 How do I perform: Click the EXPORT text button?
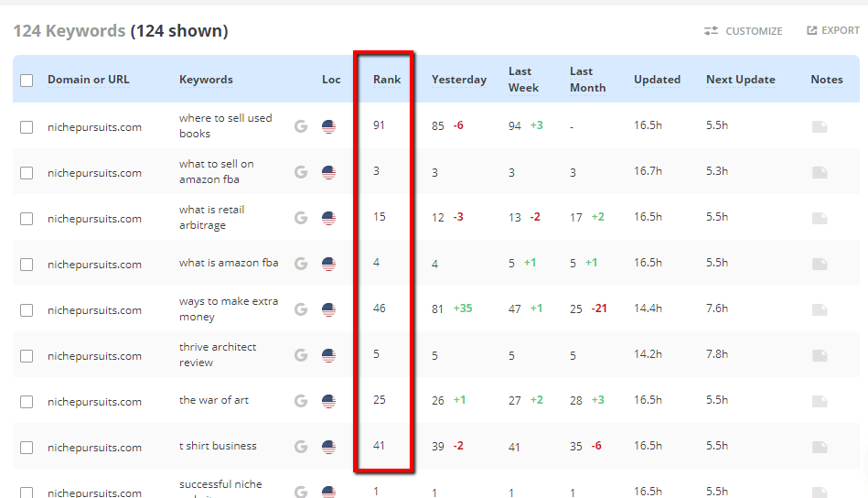841,30
